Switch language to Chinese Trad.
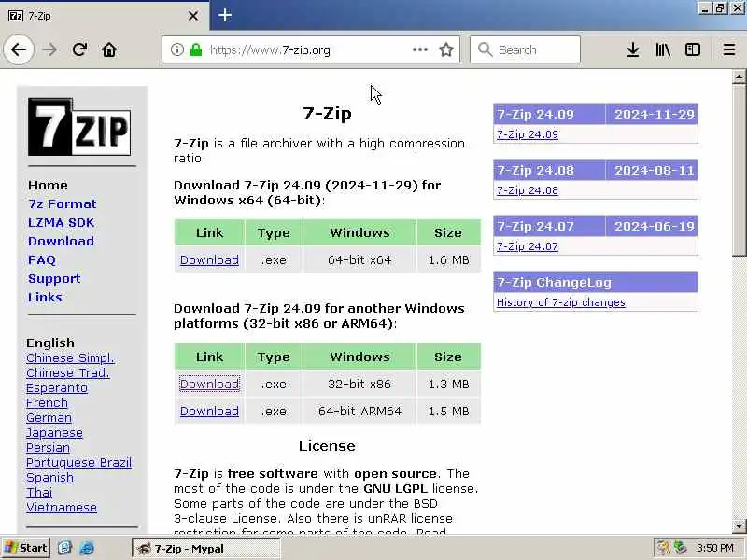The image size is (747, 560). pos(67,372)
